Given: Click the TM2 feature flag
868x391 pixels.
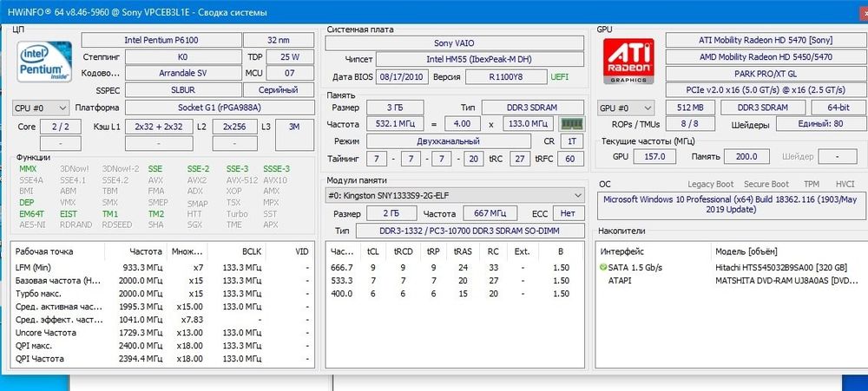Looking at the screenshot, I should [156, 213].
